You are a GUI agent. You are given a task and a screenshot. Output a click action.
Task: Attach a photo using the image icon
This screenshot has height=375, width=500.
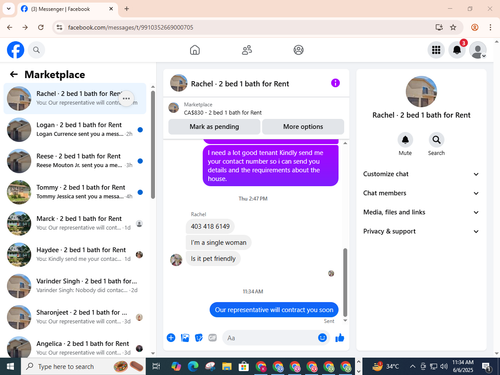coord(185,338)
